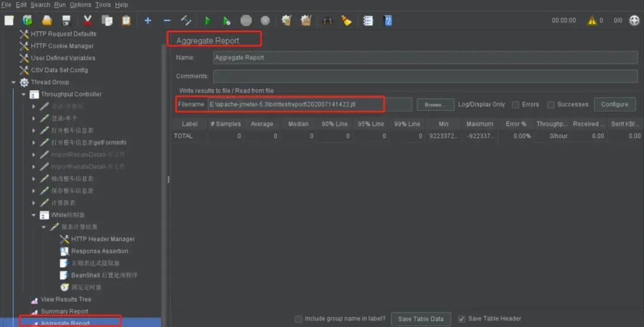Screen dimensions: 644x327
Task: Click the yellow warning triangle icon
Action: click(592, 20)
